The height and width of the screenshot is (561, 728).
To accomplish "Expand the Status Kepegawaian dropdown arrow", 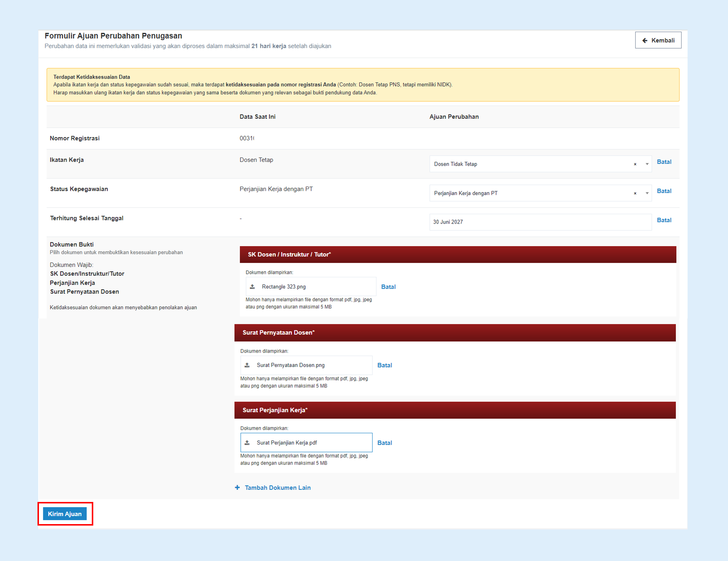I will click(647, 193).
